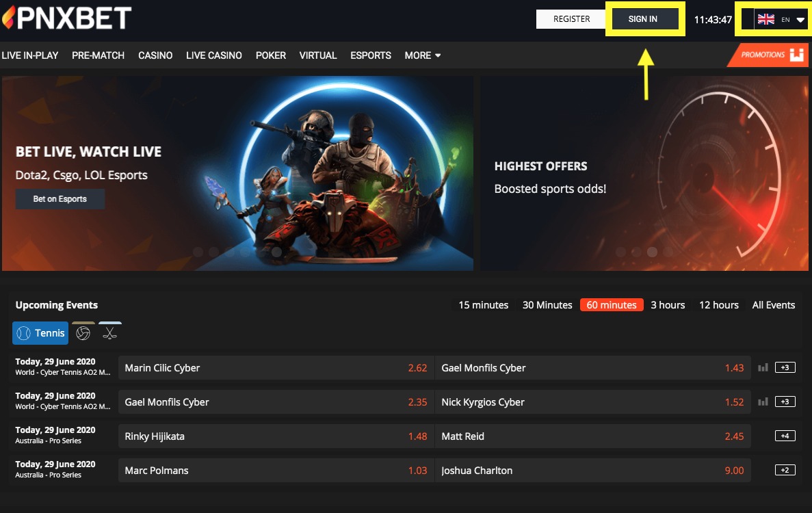The width and height of the screenshot is (812, 513).
Task: Click 'Australia - Pro Series' beside Marc Polmans match
Action: click(x=48, y=475)
